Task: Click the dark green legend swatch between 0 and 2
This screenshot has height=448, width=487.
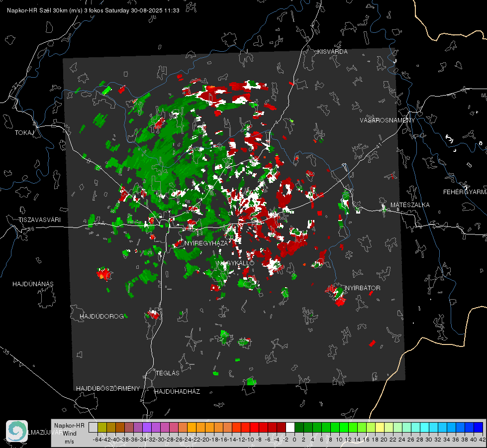Action: coord(299,427)
